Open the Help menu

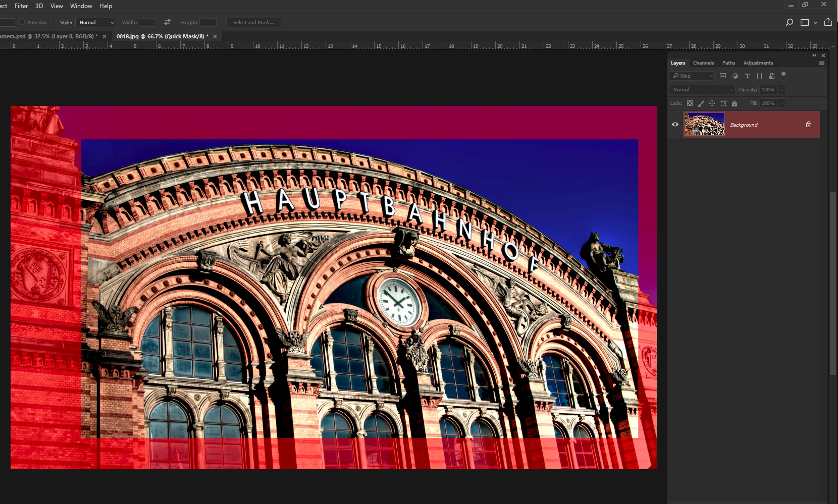[x=106, y=6]
